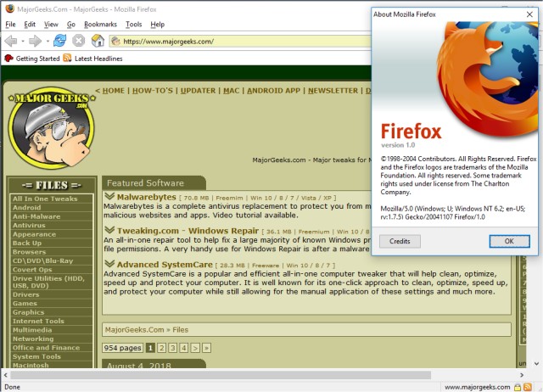Go to the Home page icon

[98, 41]
